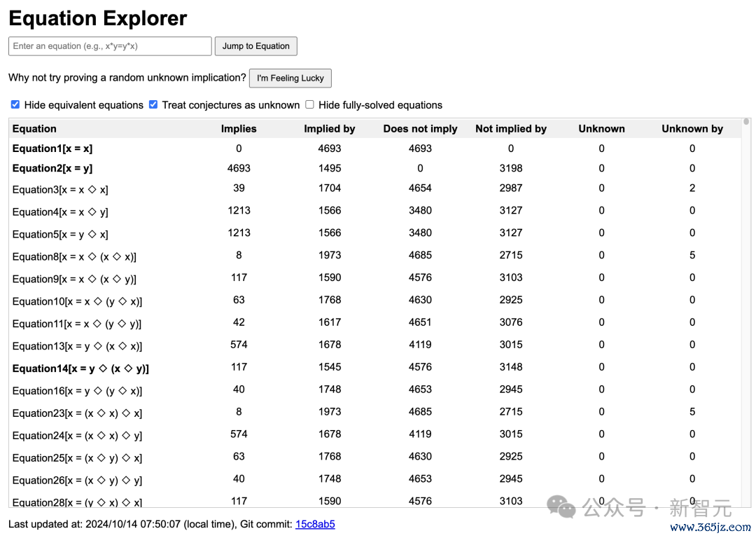Disable Treat conjectures as unknown
The image size is (756, 538).
153,104
